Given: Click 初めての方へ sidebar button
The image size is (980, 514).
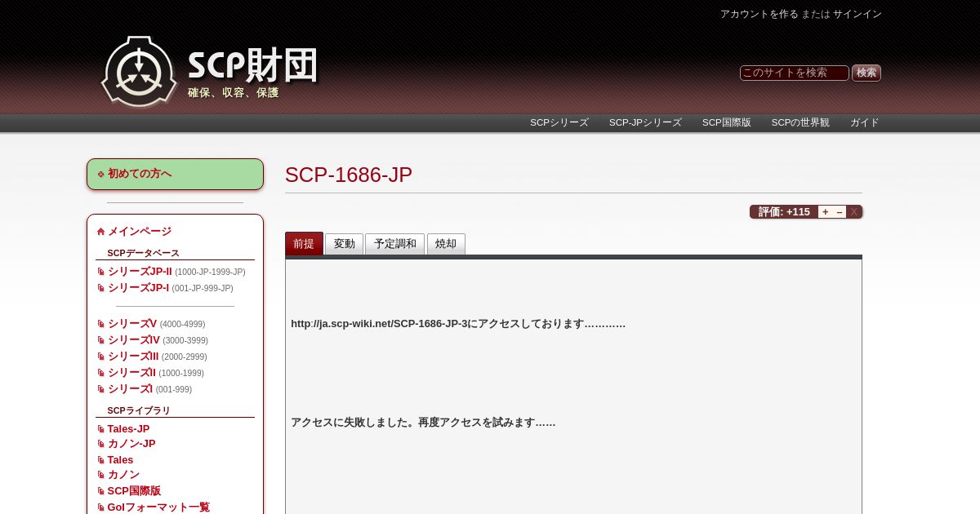Looking at the screenshot, I should (175, 174).
